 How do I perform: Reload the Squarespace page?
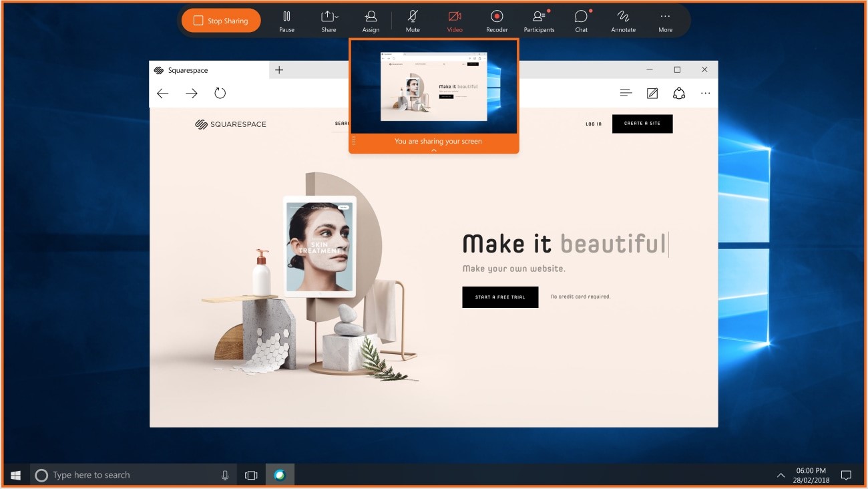(x=220, y=94)
